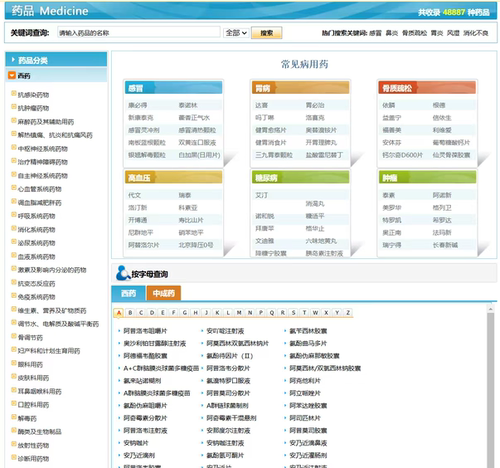Image resolution: width=500 pixels, height=468 pixels.
Task: Open 抗变态反应药 category
Action: click(x=37, y=284)
